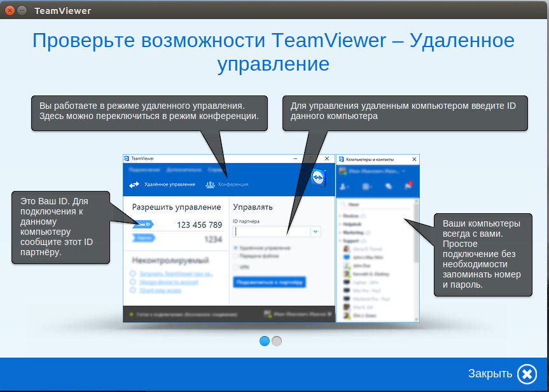Viewport: 549px width, 392px height.
Task: Click the tooltip "Вы работаете в режиме удаленного управления"
Action: click(x=149, y=113)
